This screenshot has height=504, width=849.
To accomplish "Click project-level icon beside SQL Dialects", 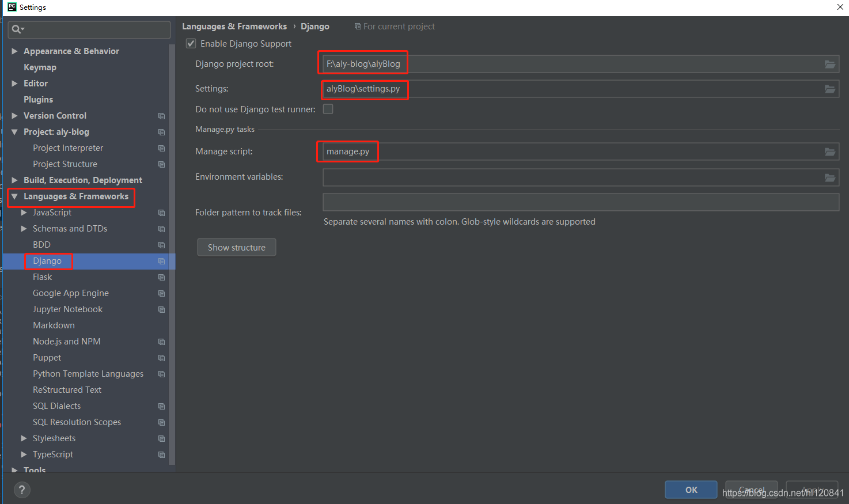I will 162,406.
